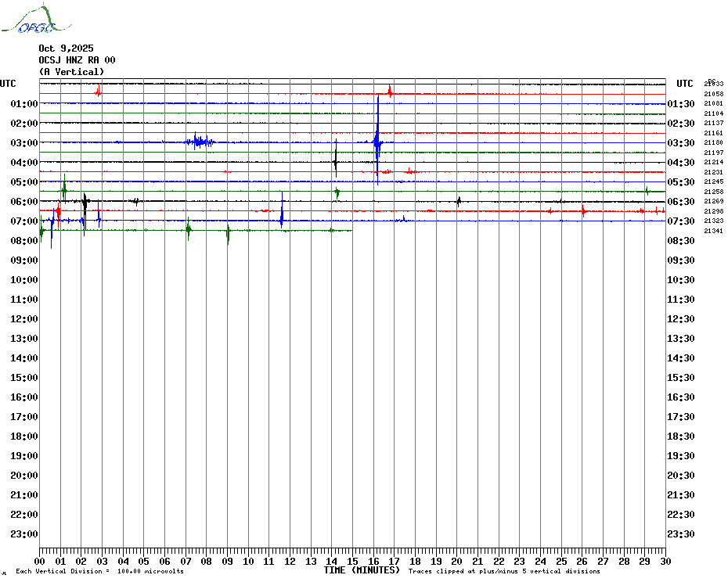Click the 11:30 label on right side
728x582 pixels.
coord(681,300)
